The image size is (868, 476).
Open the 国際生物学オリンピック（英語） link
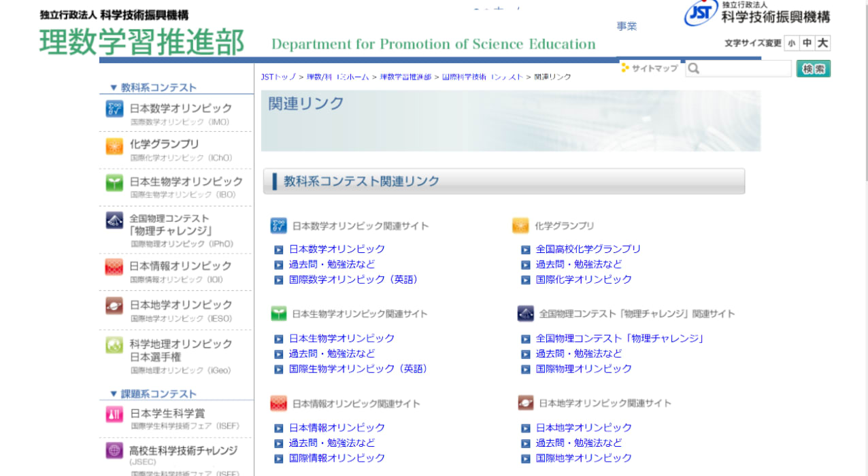(x=360, y=369)
